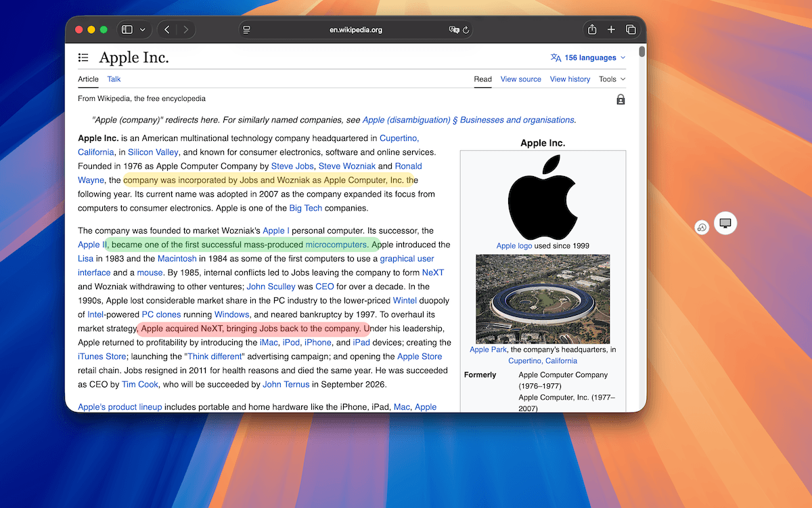This screenshot has width=812, height=508.
Task: Open the Apple I link
Action: pos(276,231)
